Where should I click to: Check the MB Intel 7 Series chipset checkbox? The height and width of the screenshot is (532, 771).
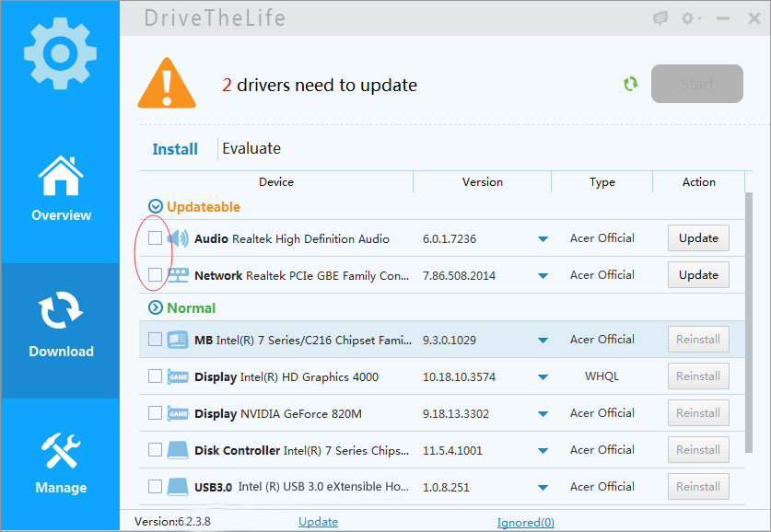coord(155,339)
